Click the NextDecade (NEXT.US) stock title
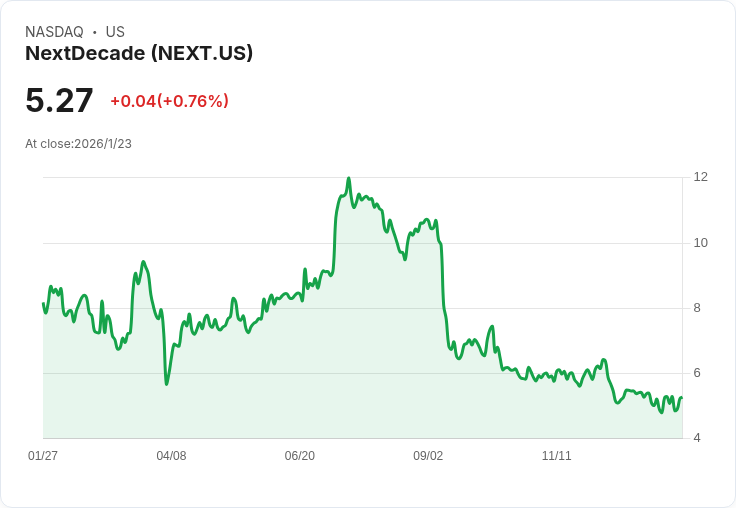 click(x=139, y=54)
